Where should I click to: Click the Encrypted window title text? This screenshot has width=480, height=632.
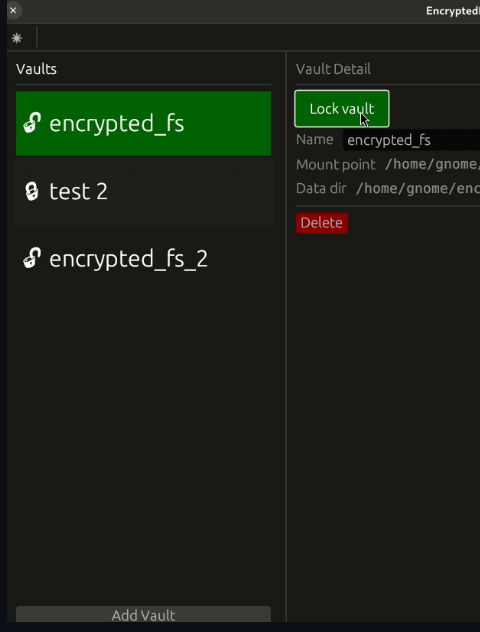pyautogui.click(x=453, y=11)
